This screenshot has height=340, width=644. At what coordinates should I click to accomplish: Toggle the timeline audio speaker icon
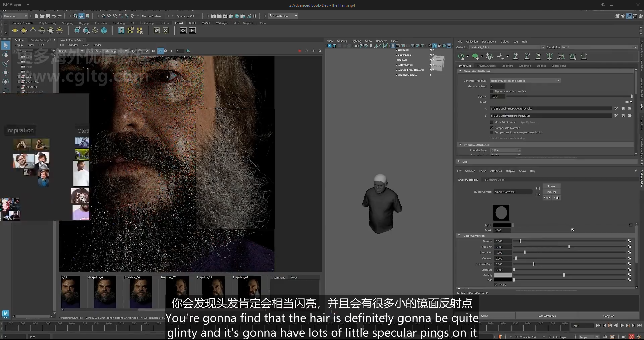624,337
